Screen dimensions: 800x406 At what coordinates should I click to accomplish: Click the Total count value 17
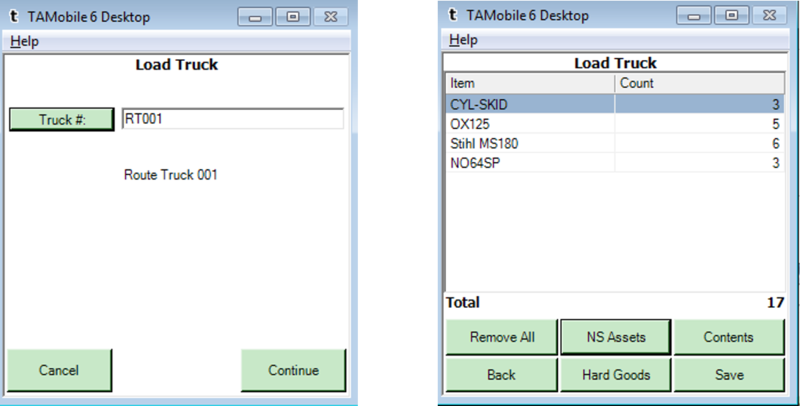click(775, 302)
